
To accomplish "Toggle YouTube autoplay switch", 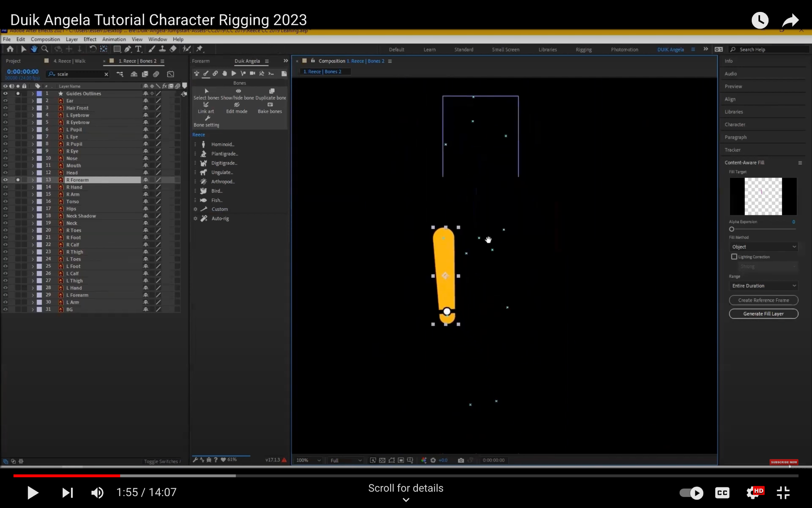I will point(691,493).
